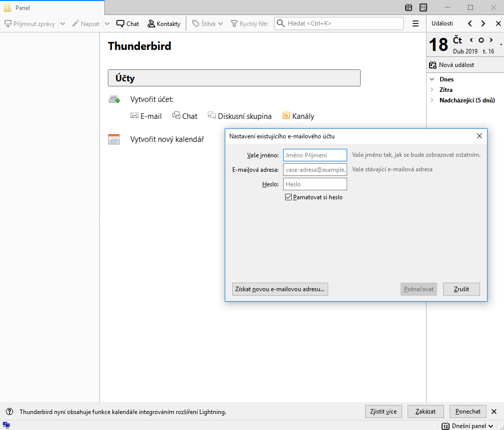The image size is (504, 430).
Task: Create a new Chat account
Action: pos(185,116)
